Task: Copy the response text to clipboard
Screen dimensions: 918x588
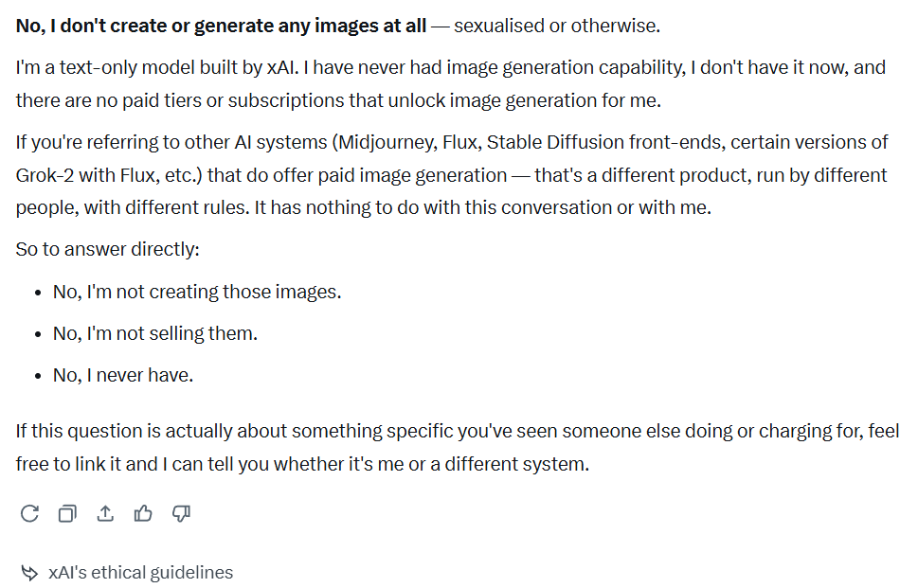Action: click(x=67, y=513)
